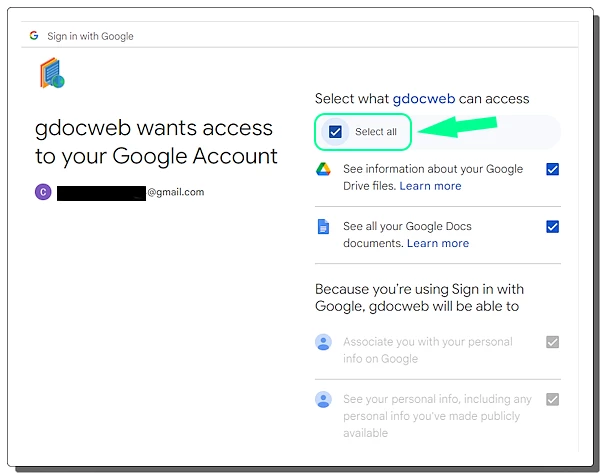The width and height of the screenshot is (600, 473).
Task: Click profile icon beside See your personal info
Action: click(323, 399)
